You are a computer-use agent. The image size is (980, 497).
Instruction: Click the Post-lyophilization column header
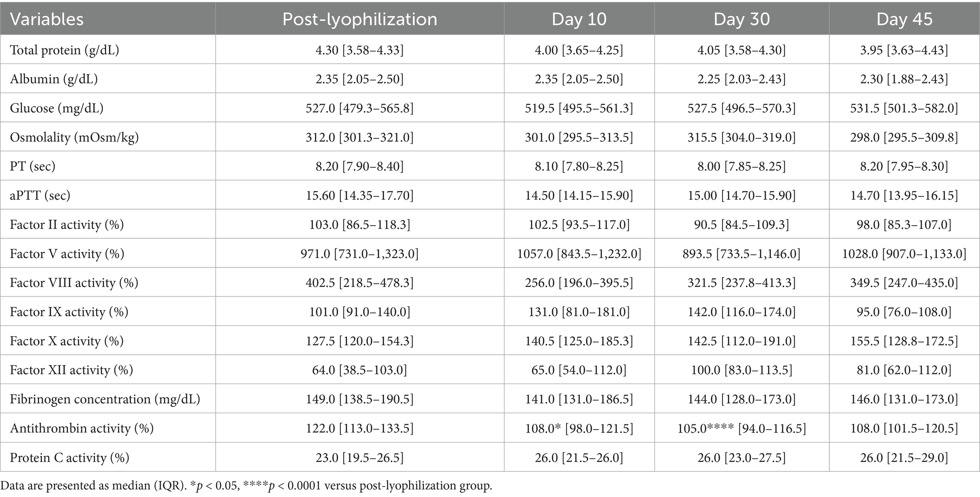click(359, 19)
